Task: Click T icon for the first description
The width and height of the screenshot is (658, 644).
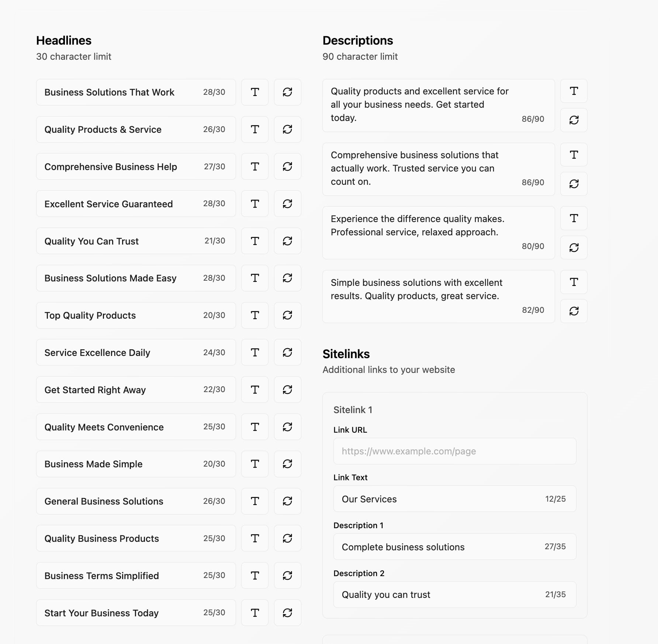Action: tap(574, 91)
